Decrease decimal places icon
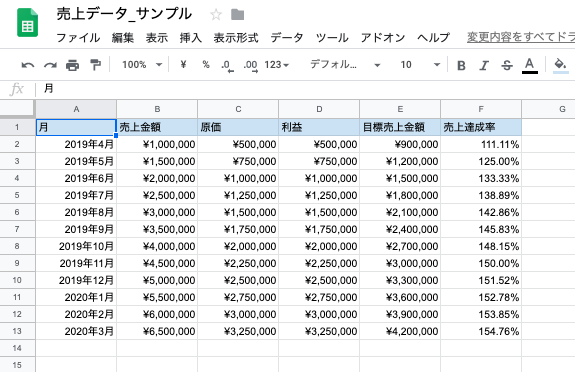The width and height of the screenshot is (575, 372). coord(227,66)
